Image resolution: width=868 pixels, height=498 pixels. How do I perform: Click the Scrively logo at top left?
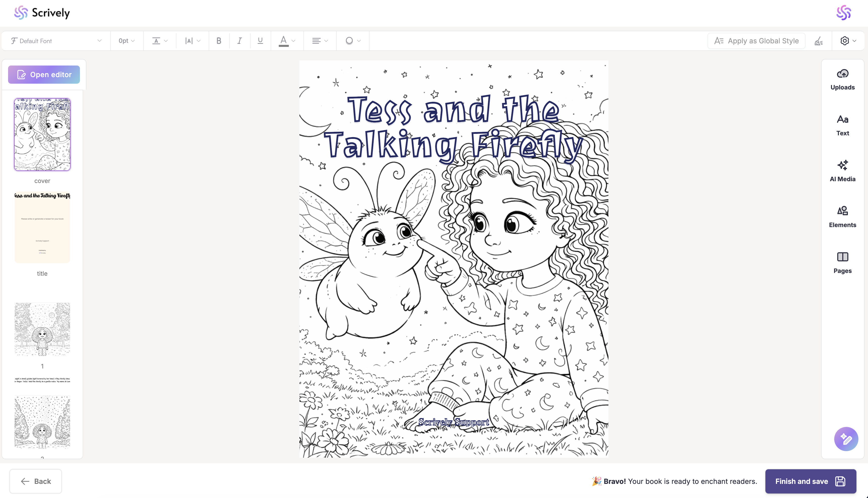pyautogui.click(x=42, y=13)
